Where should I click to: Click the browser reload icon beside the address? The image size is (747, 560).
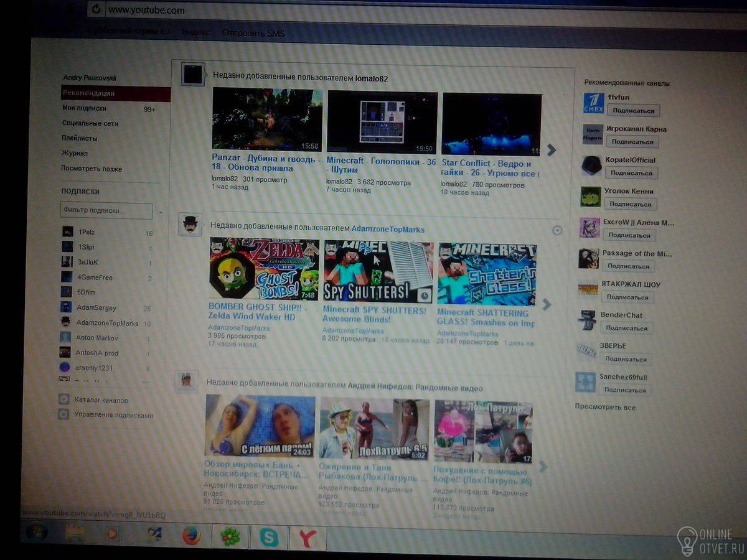95,9
